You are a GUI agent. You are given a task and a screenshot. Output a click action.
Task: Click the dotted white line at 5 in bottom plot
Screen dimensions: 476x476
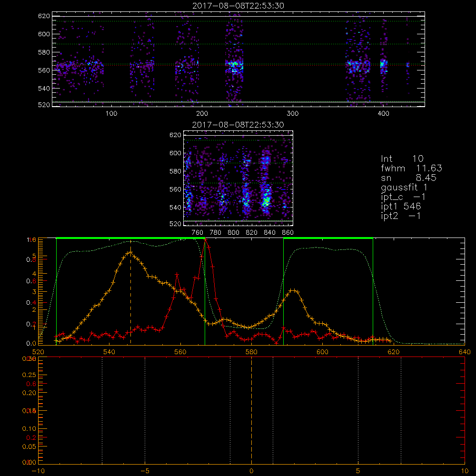pyautogui.click(x=358, y=410)
